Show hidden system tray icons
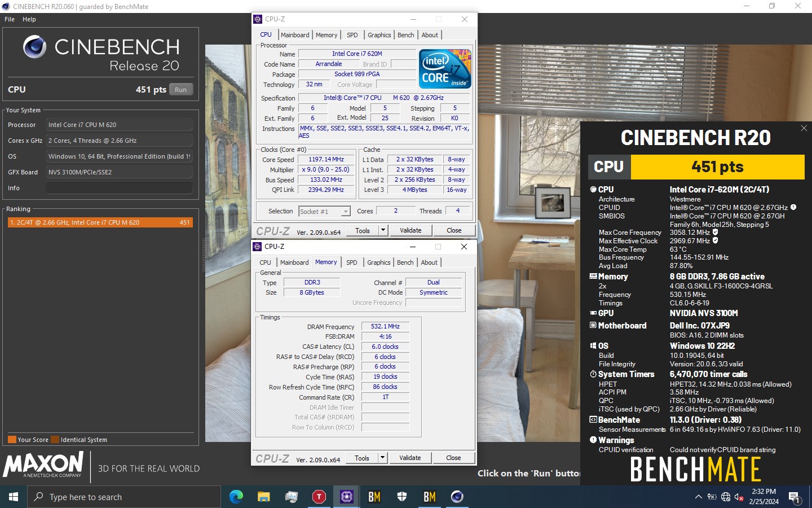Screen dimensions: 812x508 [x=698, y=497]
